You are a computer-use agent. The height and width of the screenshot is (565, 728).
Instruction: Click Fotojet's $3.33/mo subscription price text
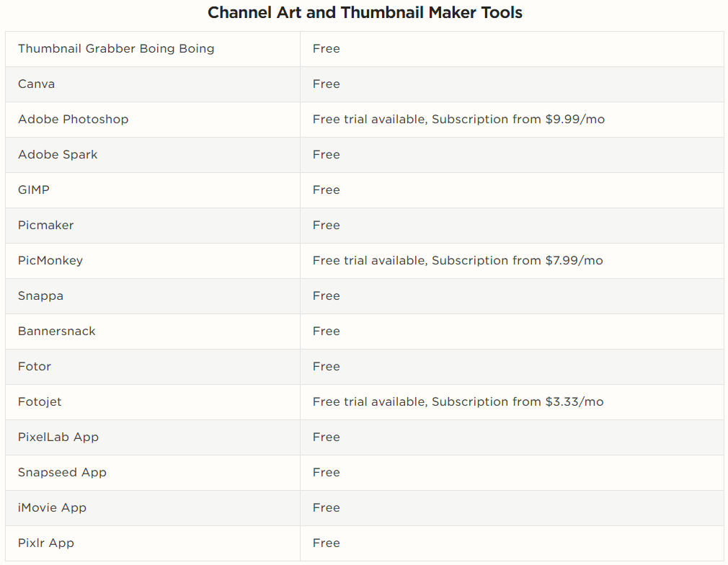574,401
